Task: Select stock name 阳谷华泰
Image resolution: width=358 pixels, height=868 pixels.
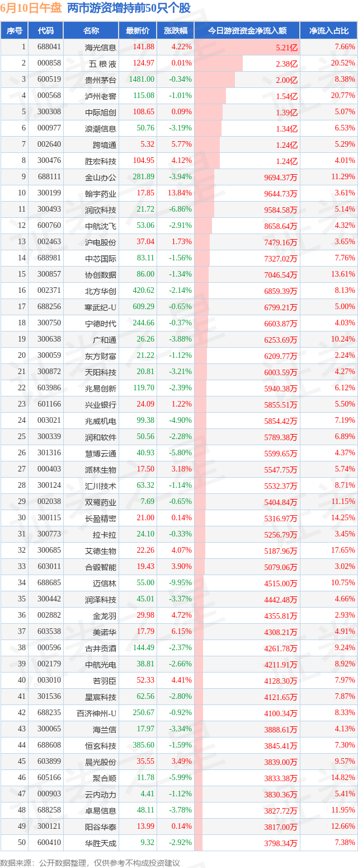Action: point(101,827)
